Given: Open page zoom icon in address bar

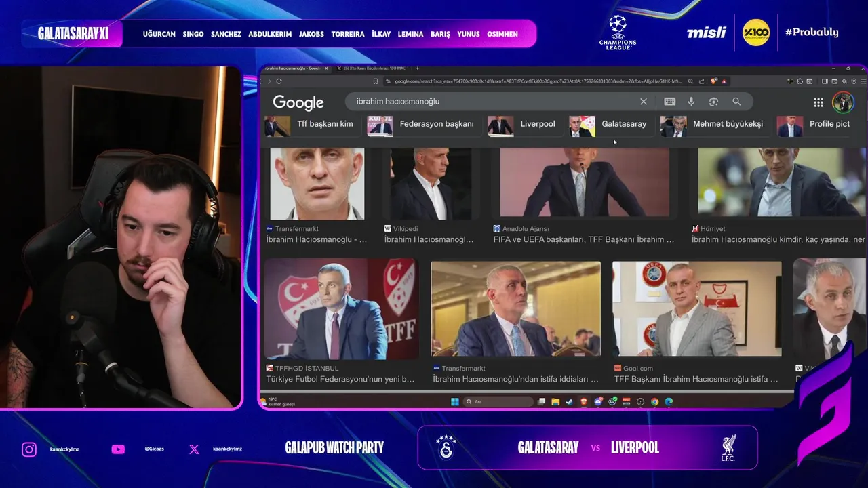Looking at the screenshot, I should 690,81.
